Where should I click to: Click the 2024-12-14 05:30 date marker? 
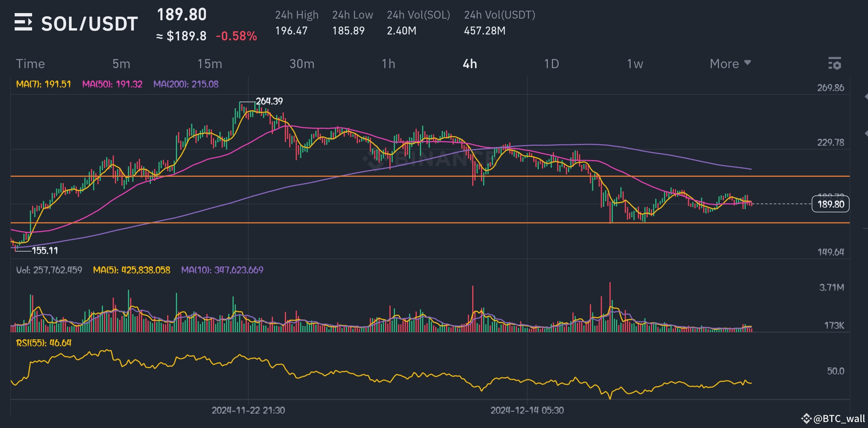[x=527, y=410]
